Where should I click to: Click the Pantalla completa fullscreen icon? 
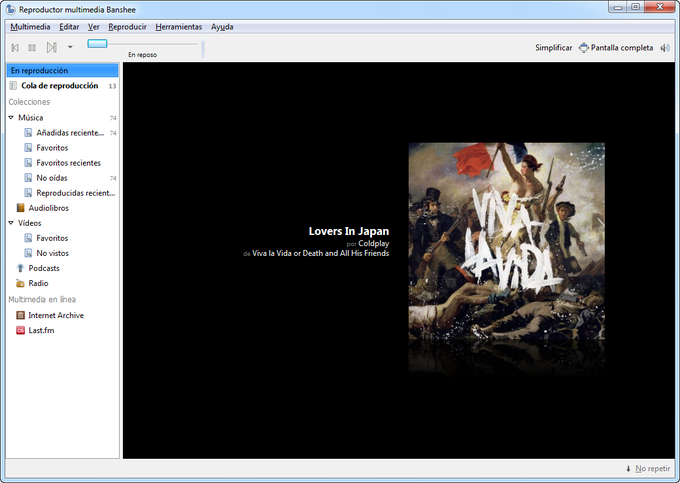(x=584, y=48)
